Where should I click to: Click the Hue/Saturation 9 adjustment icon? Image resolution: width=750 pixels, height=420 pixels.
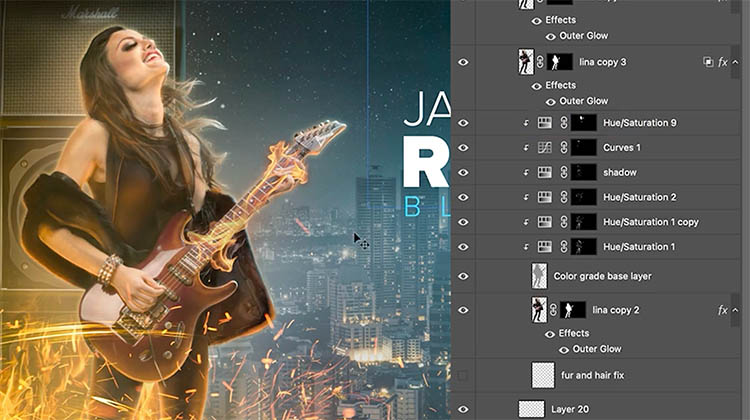(545, 123)
